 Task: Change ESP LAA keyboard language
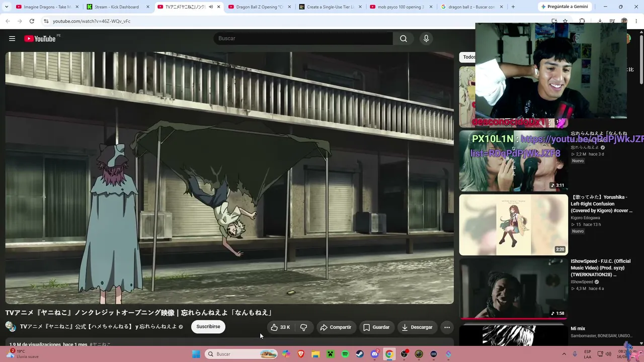coord(588,354)
